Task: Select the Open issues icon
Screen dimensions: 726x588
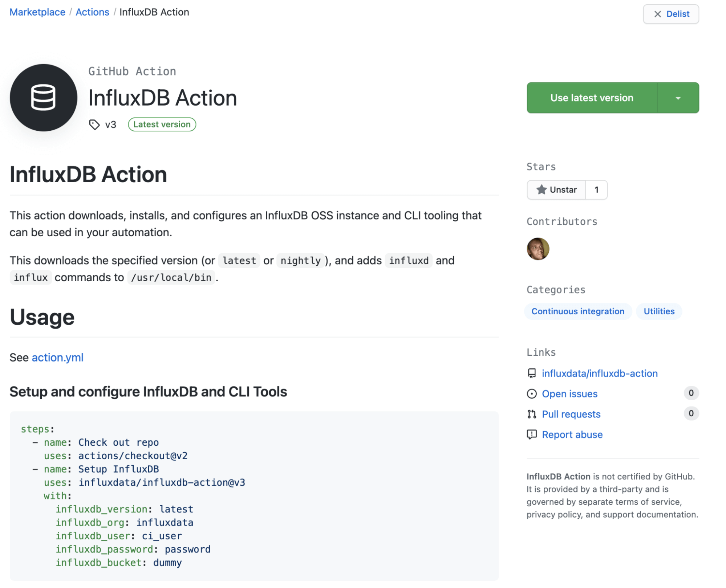Action: point(531,393)
